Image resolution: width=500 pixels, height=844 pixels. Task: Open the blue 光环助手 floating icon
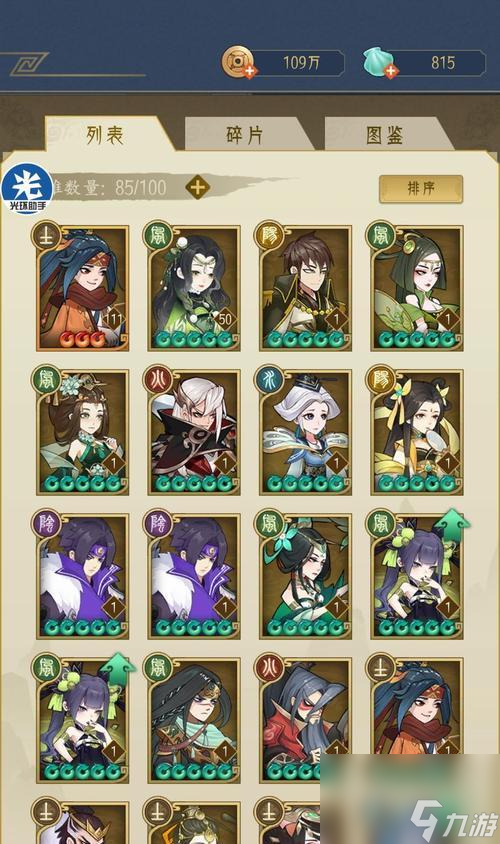[x=27, y=188]
